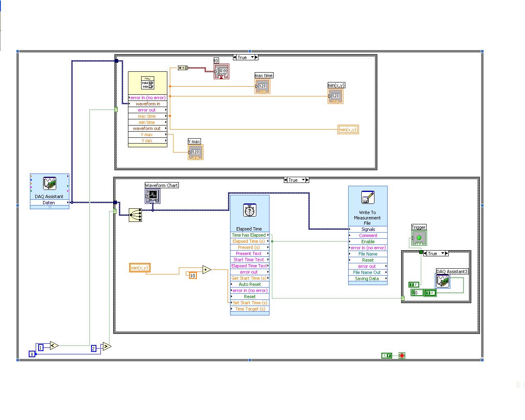Click the min(x,y) local variable beside the Add node
525x420 pixels.
point(139,268)
